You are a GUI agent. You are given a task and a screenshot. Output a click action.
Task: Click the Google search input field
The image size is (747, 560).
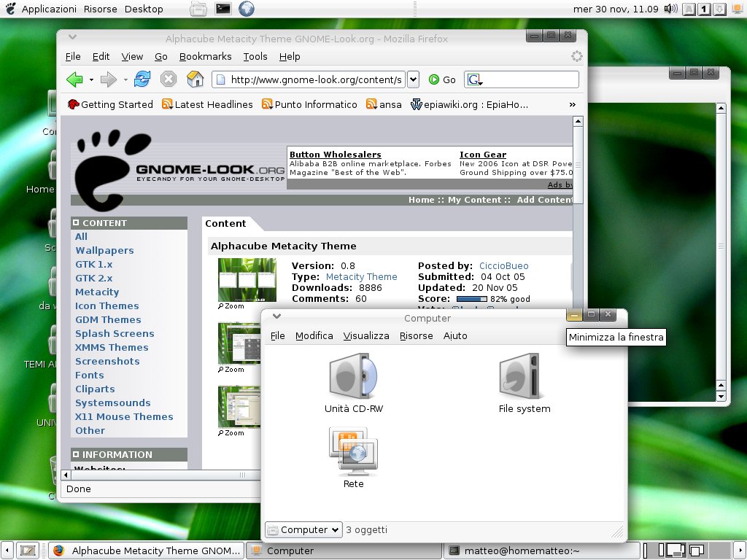[x=531, y=79]
